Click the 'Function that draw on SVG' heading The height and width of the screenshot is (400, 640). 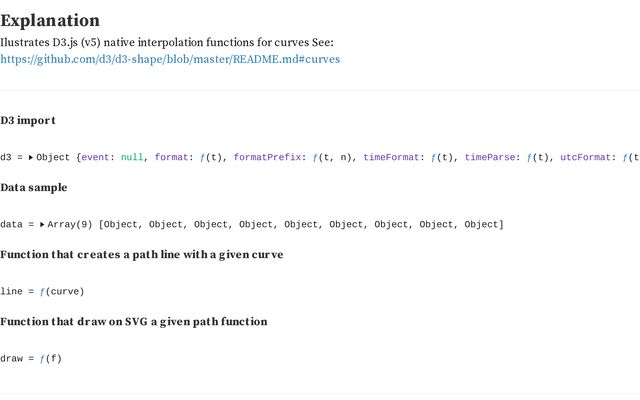coord(133,321)
